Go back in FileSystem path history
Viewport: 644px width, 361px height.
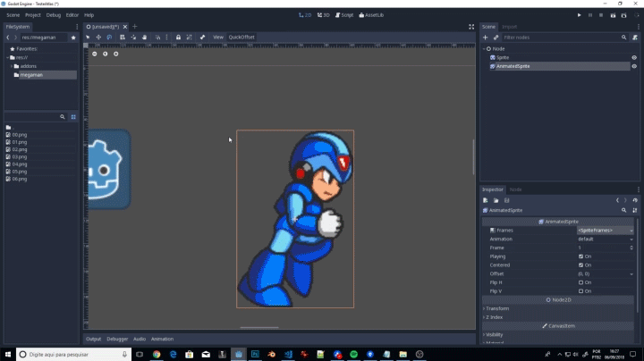[x=8, y=38]
